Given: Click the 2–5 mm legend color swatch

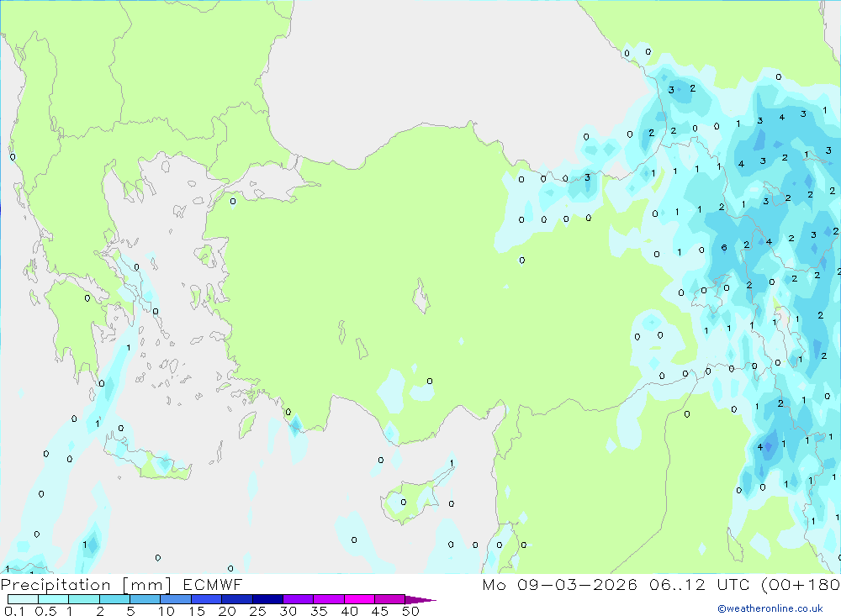Looking at the screenshot, I should [x=114, y=599].
